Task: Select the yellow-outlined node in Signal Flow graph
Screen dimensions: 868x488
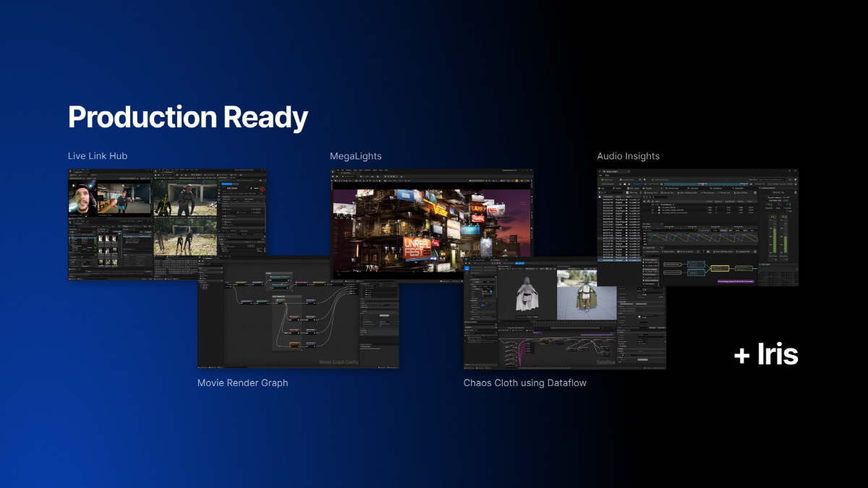Action: click(720, 268)
